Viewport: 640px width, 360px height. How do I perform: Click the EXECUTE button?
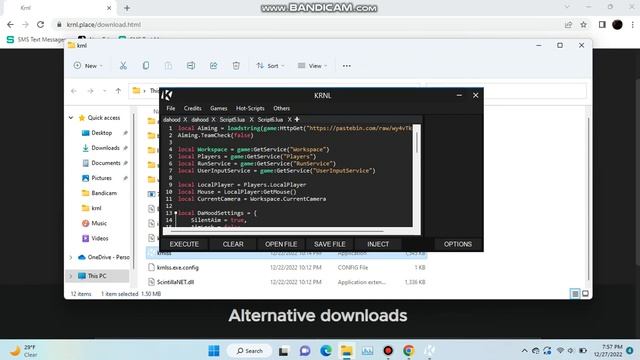pos(184,244)
